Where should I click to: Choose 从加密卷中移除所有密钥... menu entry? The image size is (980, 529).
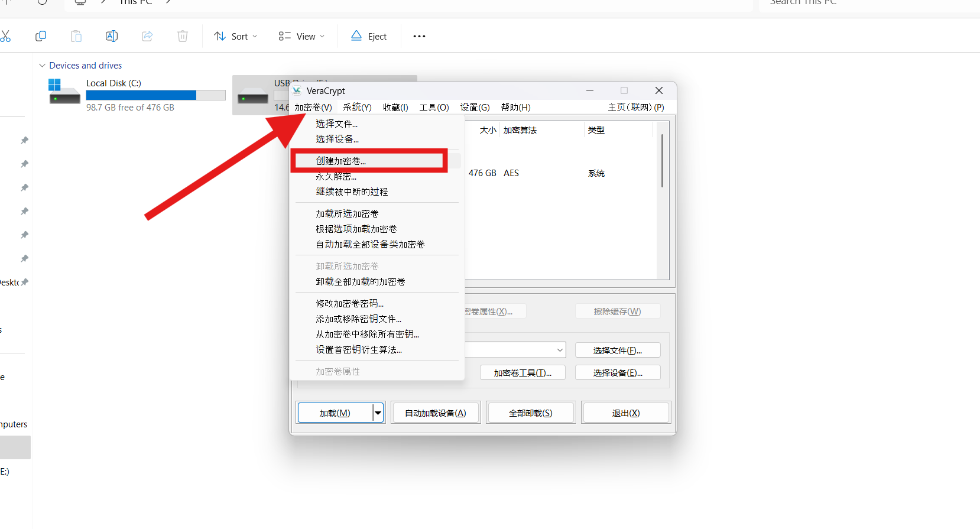(x=377, y=334)
